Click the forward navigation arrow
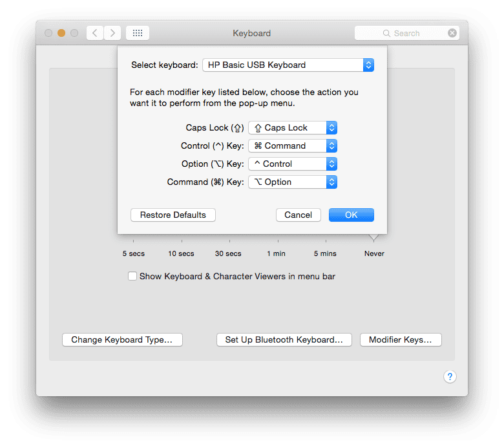This screenshot has width=504, height=448. (x=112, y=33)
